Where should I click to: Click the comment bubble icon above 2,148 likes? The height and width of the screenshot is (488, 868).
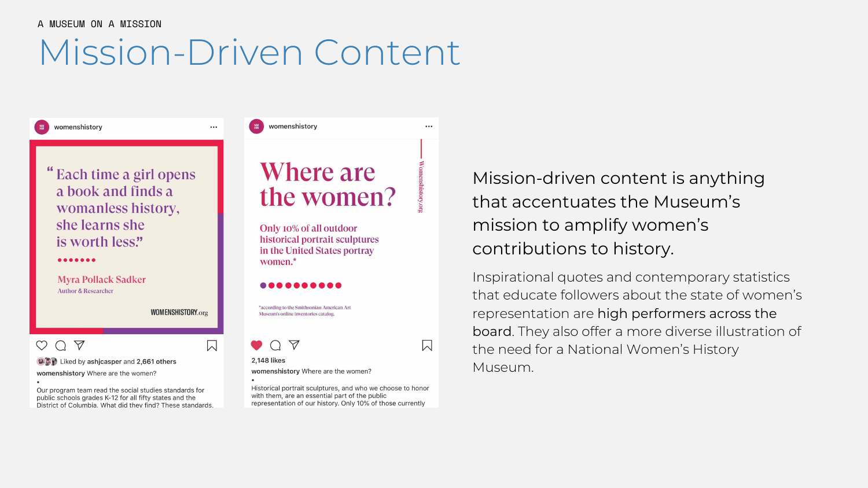[x=275, y=345]
